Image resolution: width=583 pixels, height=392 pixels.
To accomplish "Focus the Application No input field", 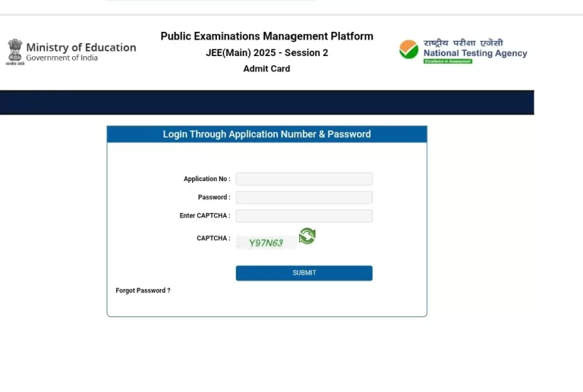I will (x=304, y=179).
